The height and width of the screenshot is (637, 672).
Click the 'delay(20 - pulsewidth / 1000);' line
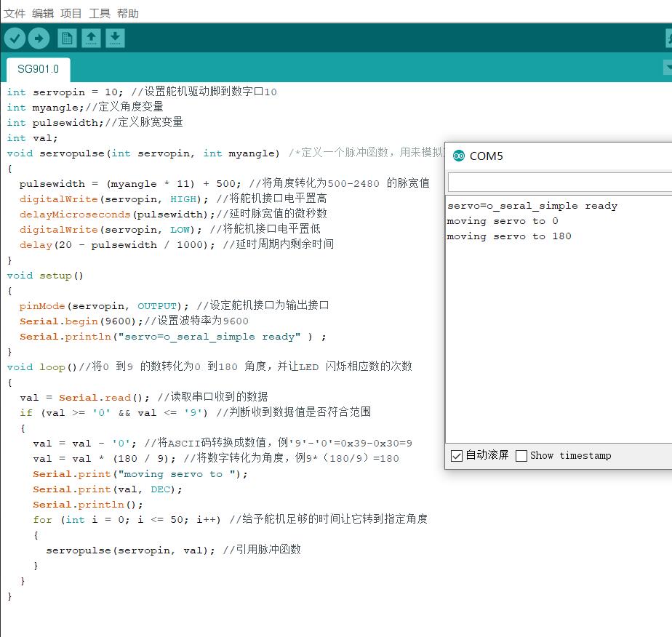176,244
